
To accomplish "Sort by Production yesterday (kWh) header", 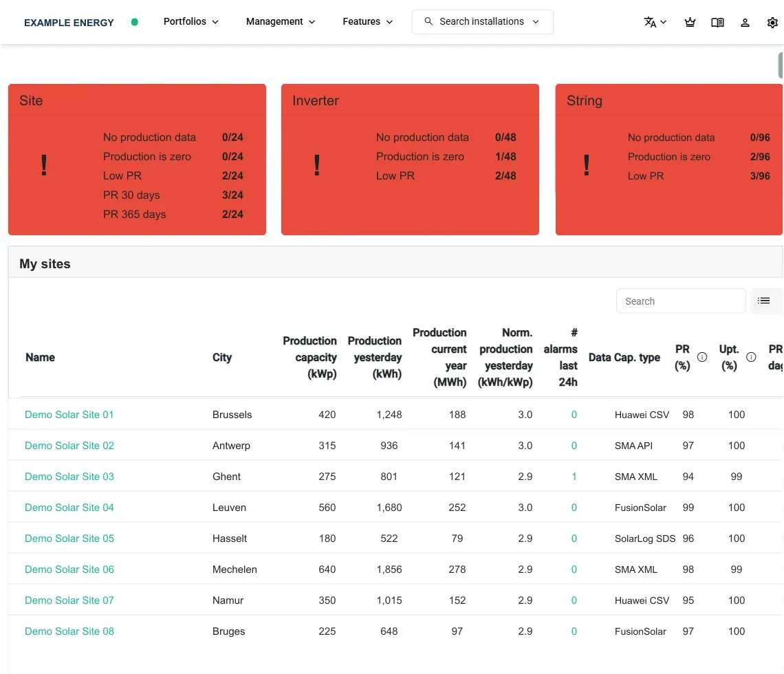I will click(375, 358).
